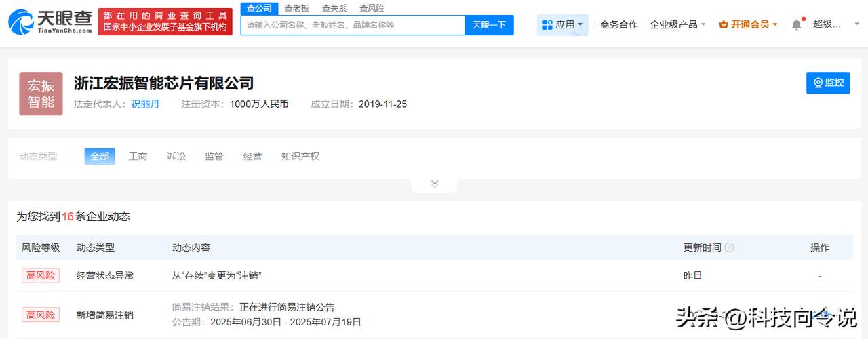The width and height of the screenshot is (868, 339).
Task: Click text 从"存续"变更为"注销"
Action: coord(217,275)
